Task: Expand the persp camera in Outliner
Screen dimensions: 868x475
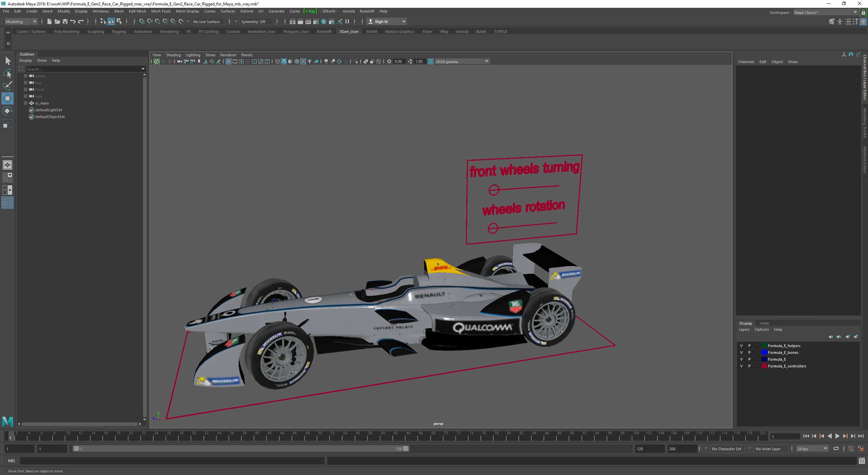Action: 25,76
